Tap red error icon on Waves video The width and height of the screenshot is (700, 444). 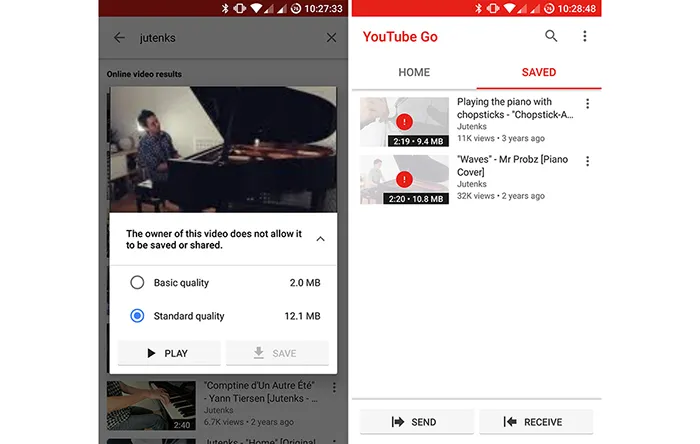404,179
